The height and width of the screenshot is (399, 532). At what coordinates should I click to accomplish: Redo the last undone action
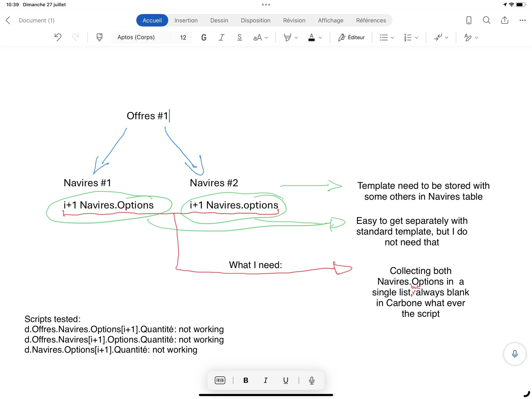[x=75, y=37]
